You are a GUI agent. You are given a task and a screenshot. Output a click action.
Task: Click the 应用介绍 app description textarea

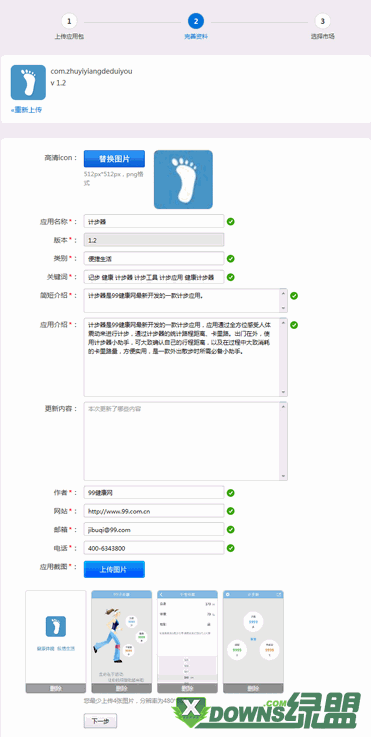click(x=186, y=357)
